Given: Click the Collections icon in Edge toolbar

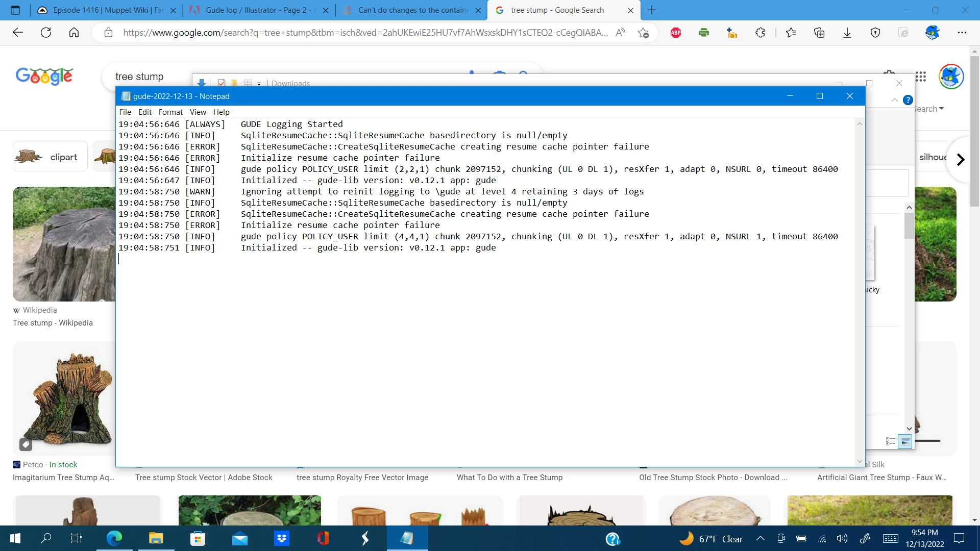Looking at the screenshot, I should (819, 33).
